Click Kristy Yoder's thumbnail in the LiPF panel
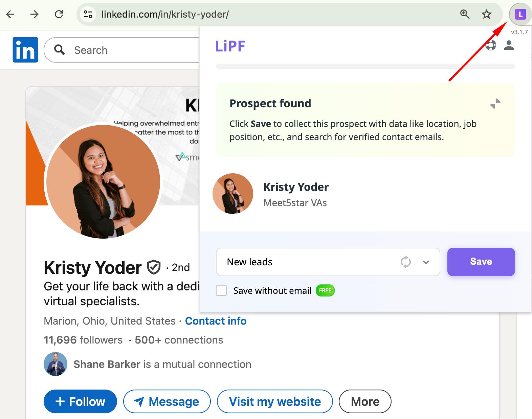 [x=233, y=194]
